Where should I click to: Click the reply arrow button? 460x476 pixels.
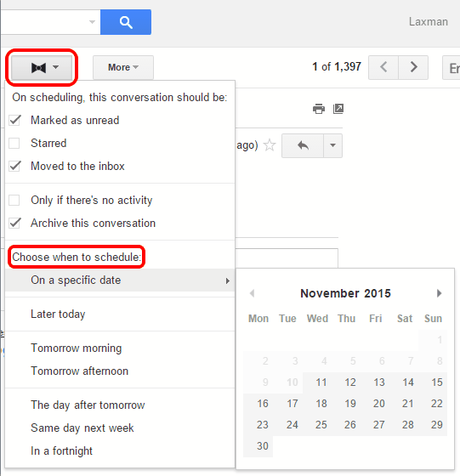click(303, 145)
